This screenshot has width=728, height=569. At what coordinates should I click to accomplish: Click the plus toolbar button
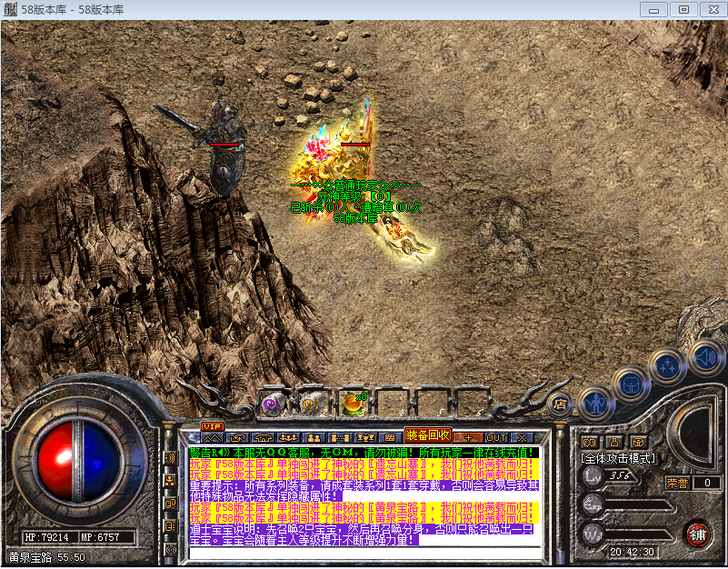click(468, 437)
